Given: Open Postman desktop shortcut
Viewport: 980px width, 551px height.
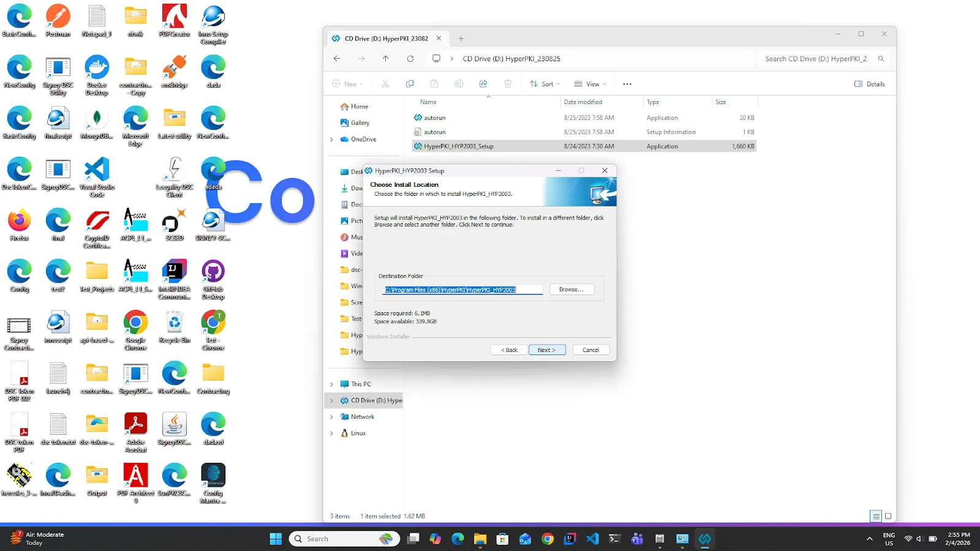Looking at the screenshot, I should pyautogui.click(x=58, y=21).
